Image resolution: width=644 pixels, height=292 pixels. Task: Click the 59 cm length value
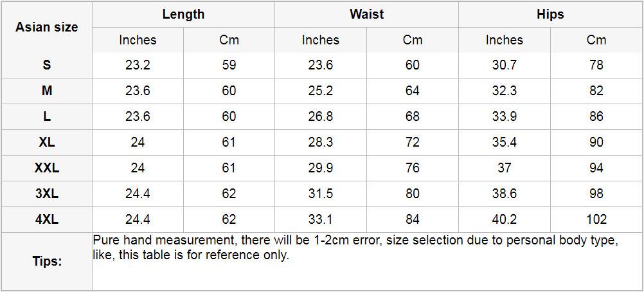[x=229, y=65]
